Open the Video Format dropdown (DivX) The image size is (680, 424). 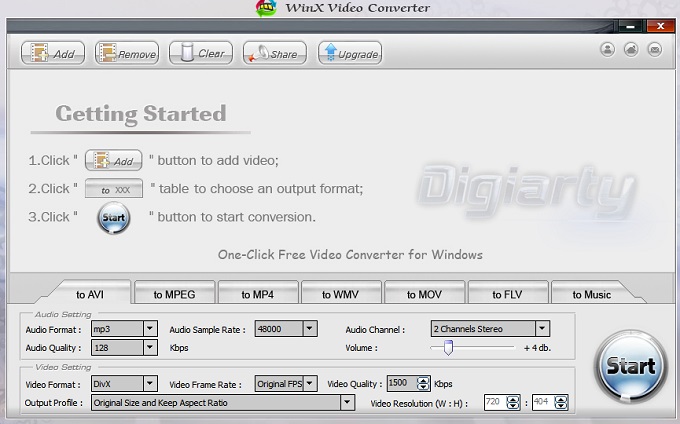pos(124,384)
